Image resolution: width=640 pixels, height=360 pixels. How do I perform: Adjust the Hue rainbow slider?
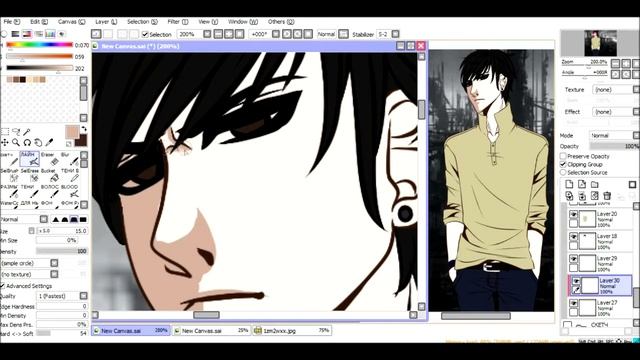pyautogui.click(x=40, y=44)
